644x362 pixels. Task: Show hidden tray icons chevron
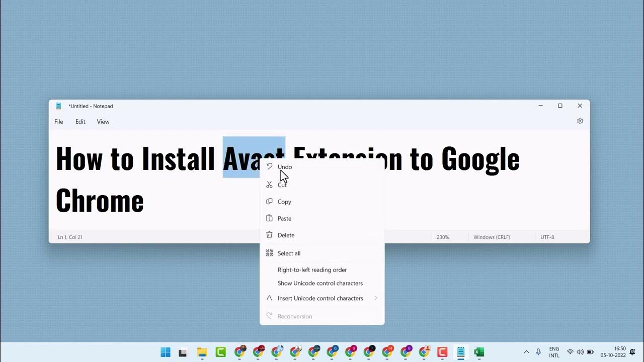pos(526,352)
